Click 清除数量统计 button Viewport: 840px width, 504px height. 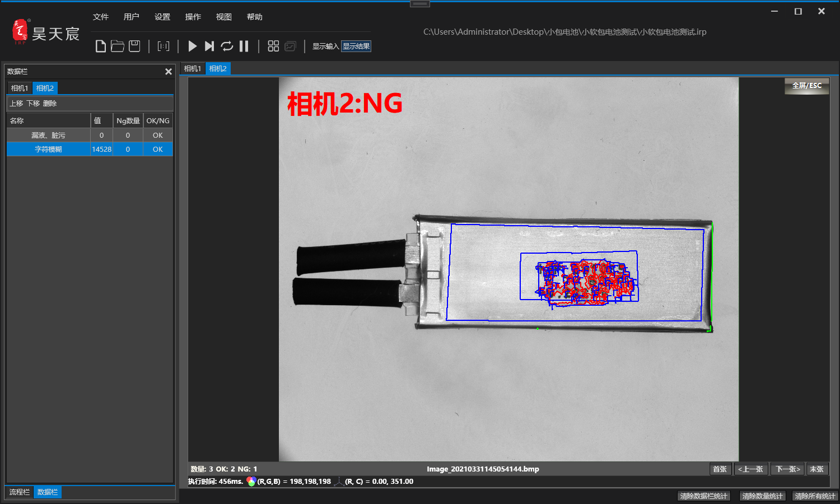coord(763,496)
